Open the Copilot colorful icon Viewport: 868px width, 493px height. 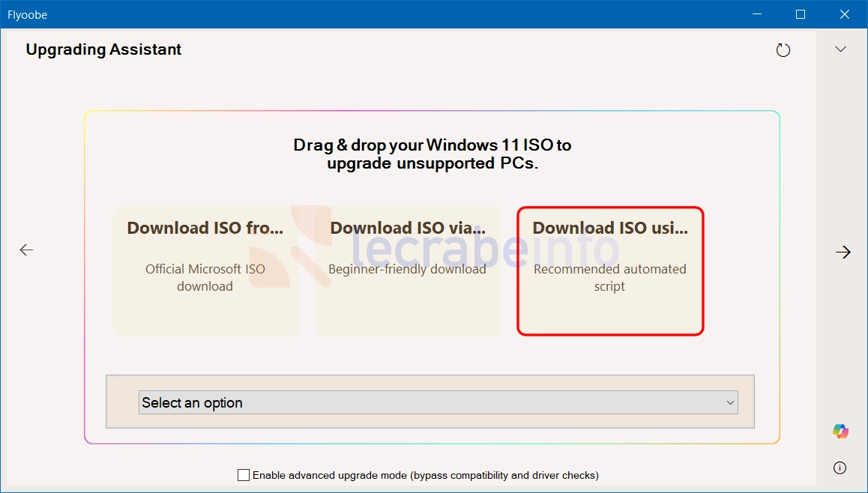coord(840,431)
